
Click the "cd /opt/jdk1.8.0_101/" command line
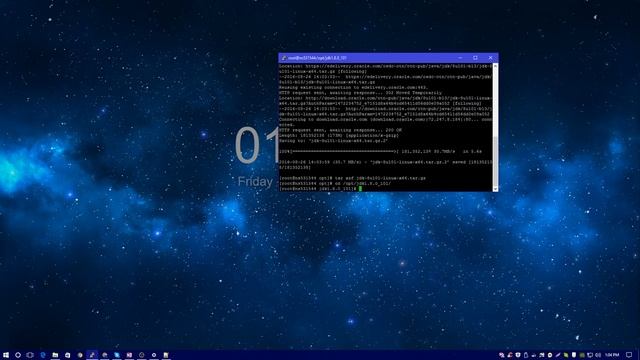pyautogui.click(x=335, y=183)
